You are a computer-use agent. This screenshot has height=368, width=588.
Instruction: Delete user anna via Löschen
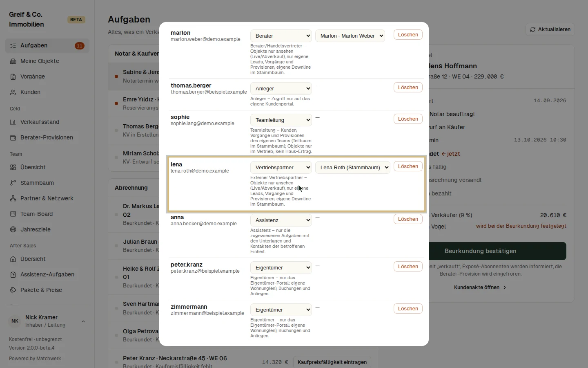(408, 219)
